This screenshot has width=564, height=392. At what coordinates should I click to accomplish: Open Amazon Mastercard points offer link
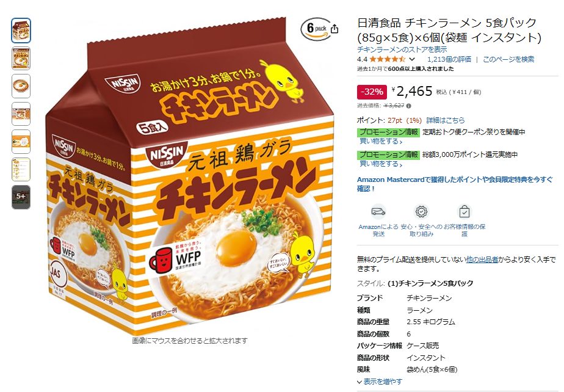tap(455, 184)
